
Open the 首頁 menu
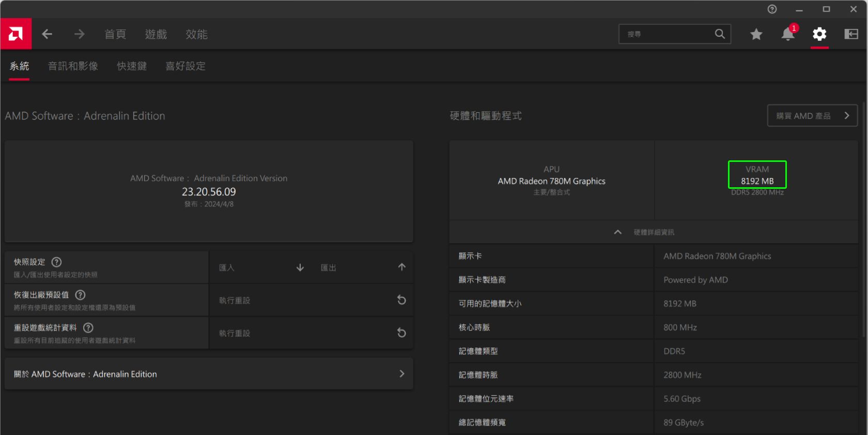tap(115, 34)
